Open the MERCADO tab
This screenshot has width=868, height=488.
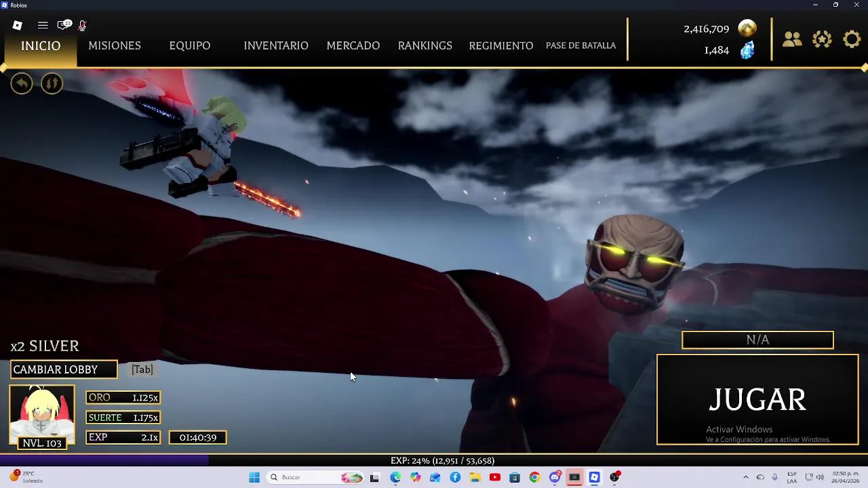353,45
